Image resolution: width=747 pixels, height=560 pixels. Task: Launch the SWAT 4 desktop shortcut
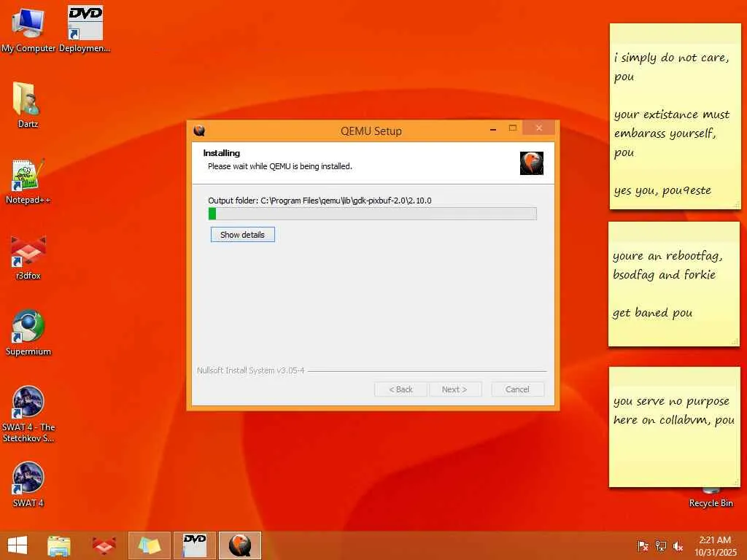pyautogui.click(x=28, y=484)
